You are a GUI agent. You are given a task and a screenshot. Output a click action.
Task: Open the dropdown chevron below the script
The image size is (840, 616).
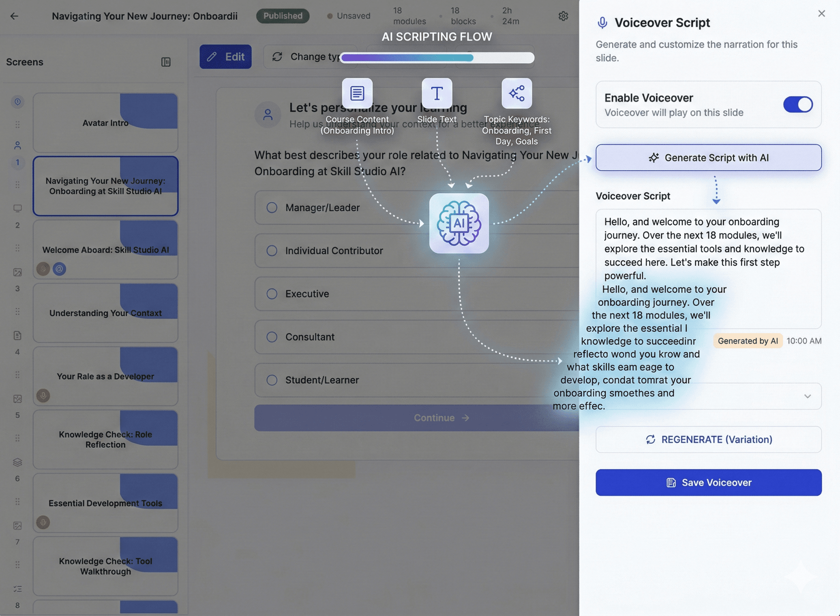coord(807,396)
